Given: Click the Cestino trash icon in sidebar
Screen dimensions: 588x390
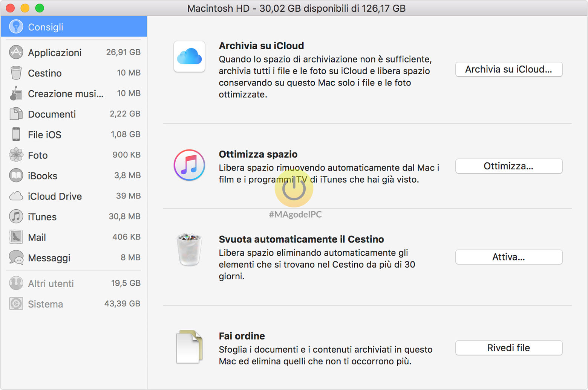Looking at the screenshot, I should [x=16, y=73].
